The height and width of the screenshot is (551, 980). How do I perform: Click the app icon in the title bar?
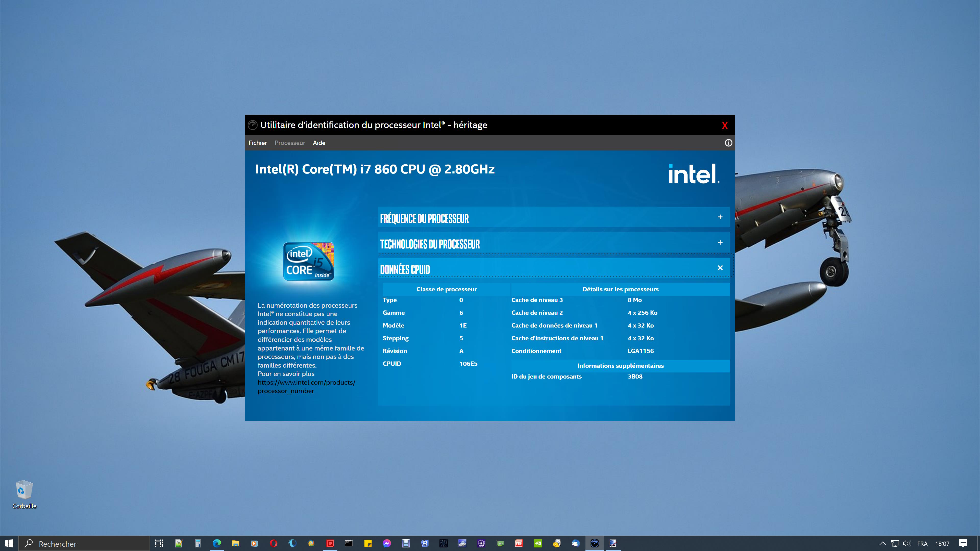[x=253, y=125]
